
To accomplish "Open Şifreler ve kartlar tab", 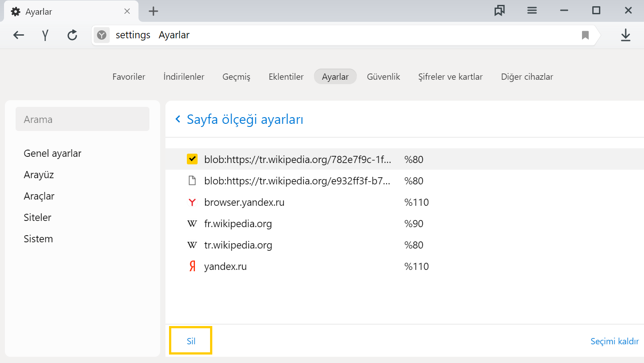I will pyautogui.click(x=450, y=77).
